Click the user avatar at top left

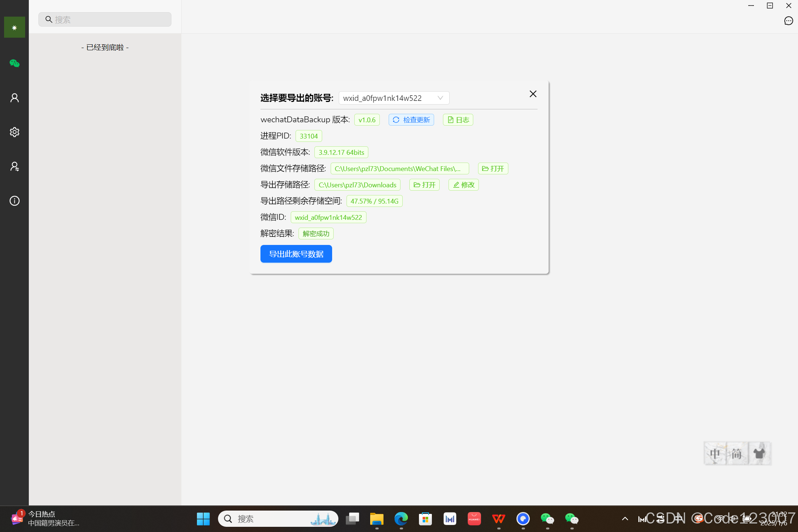[x=14, y=27]
